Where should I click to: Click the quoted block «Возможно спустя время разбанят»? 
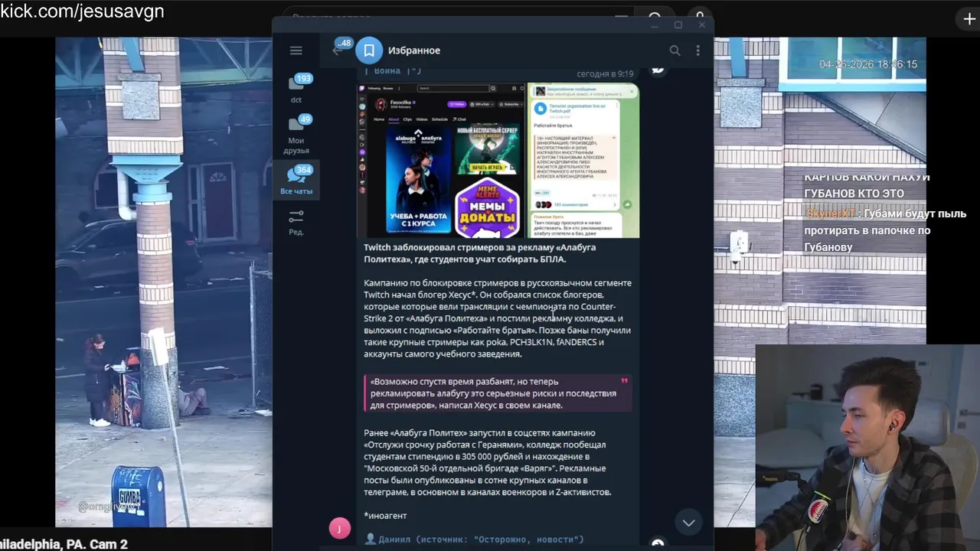pos(498,393)
